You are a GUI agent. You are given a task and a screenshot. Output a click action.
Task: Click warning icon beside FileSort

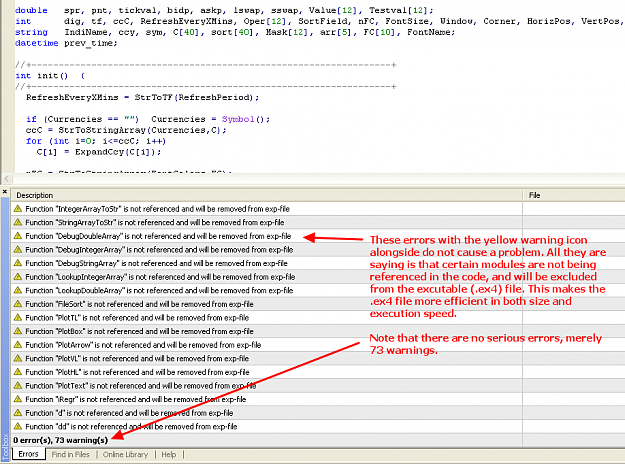click(x=18, y=303)
